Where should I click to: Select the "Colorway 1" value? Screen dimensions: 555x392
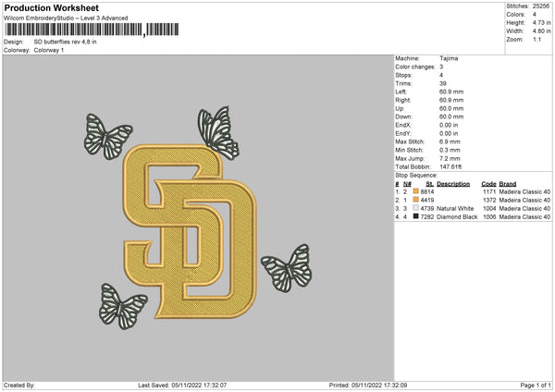[49, 50]
